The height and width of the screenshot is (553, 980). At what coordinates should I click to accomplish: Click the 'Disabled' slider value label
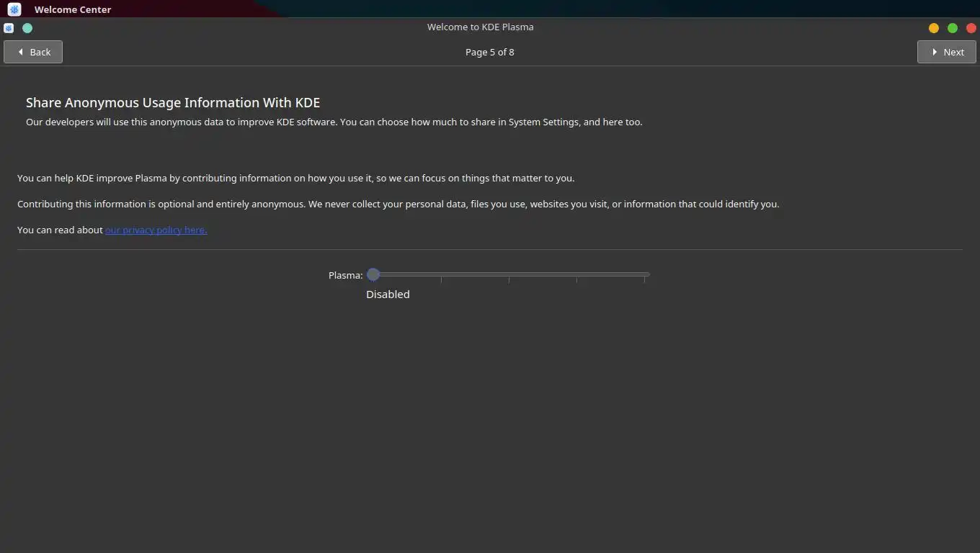coord(388,294)
